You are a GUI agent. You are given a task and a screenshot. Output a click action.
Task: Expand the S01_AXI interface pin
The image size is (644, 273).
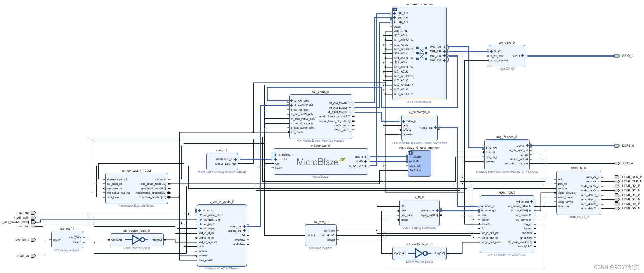coord(395,18)
